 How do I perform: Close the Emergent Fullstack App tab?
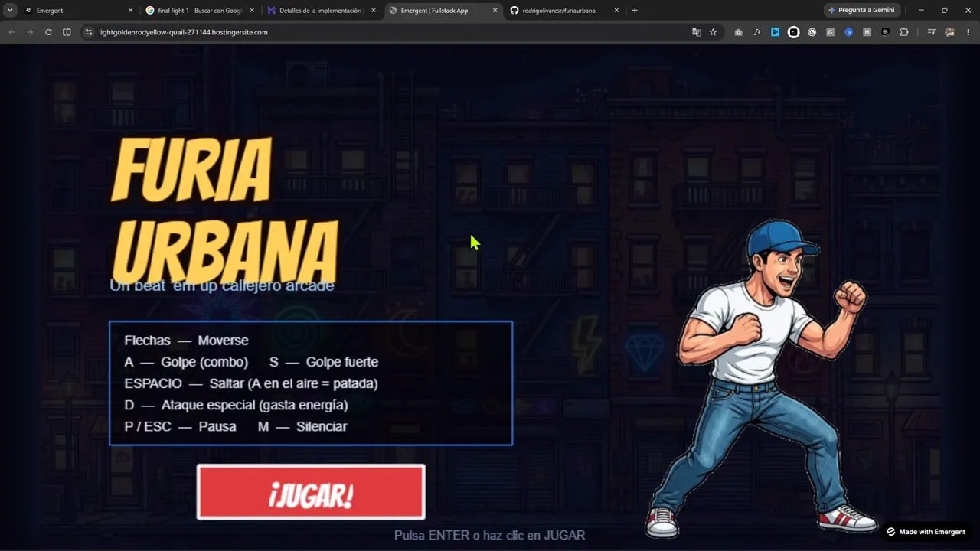click(x=495, y=11)
